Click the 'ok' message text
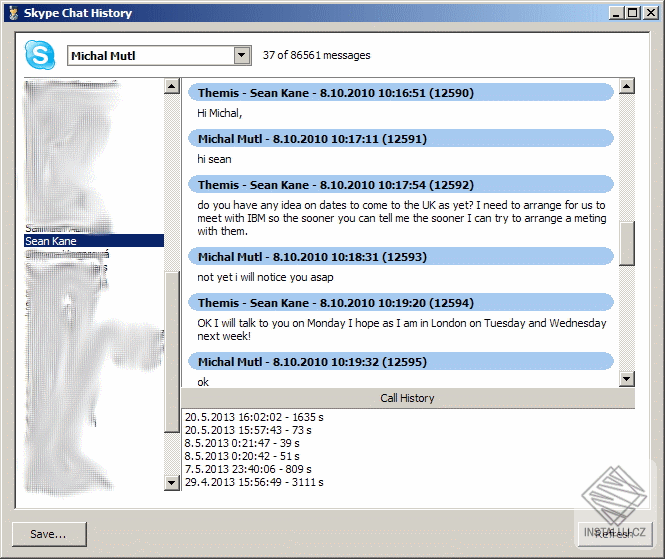Screen dimensions: 665x559 203,382
